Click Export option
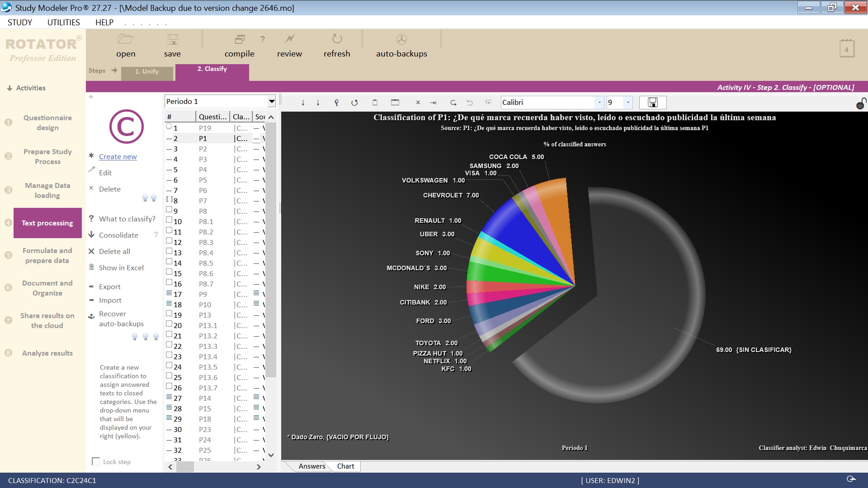 (x=110, y=286)
